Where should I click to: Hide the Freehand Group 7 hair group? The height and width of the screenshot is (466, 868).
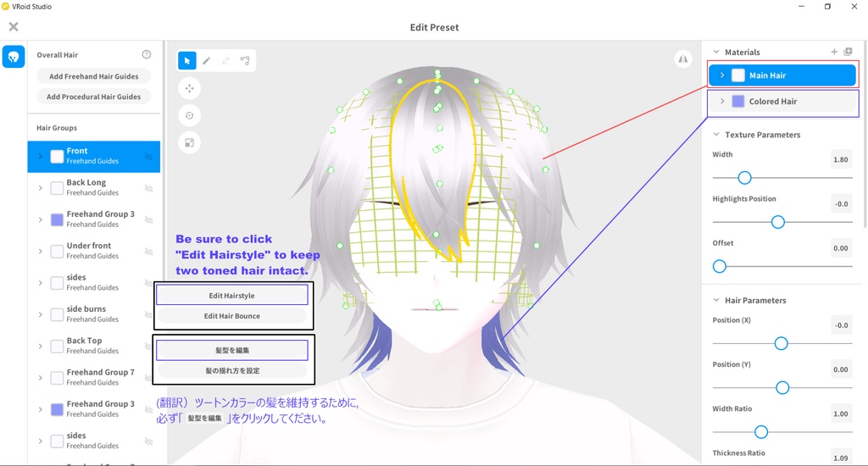tap(148, 378)
